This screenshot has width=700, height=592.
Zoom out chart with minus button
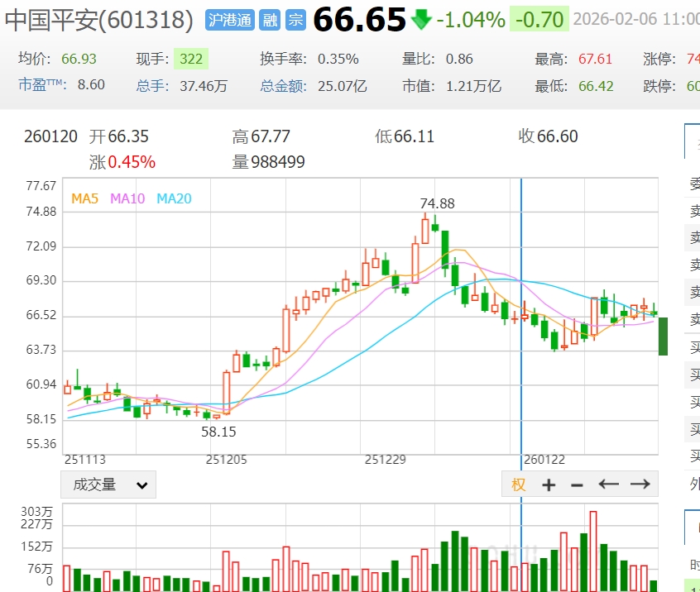(x=578, y=485)
